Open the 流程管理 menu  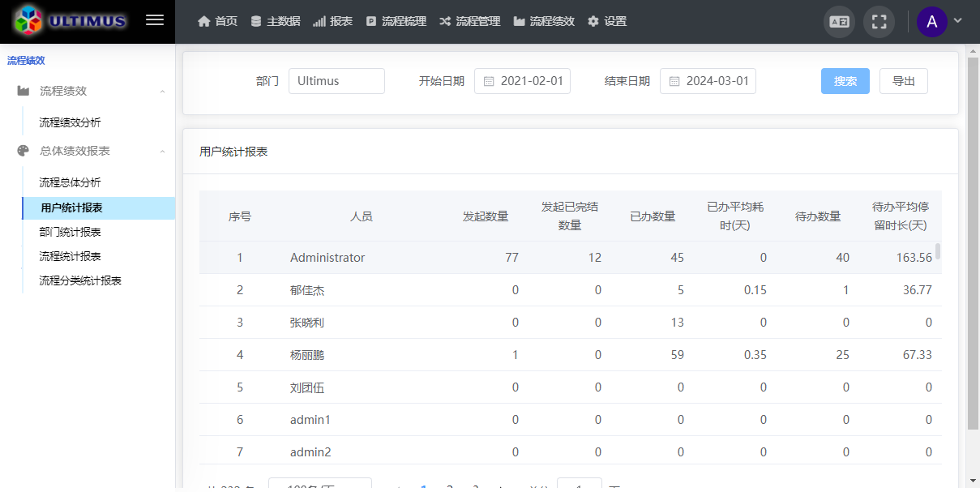(470, 22)
